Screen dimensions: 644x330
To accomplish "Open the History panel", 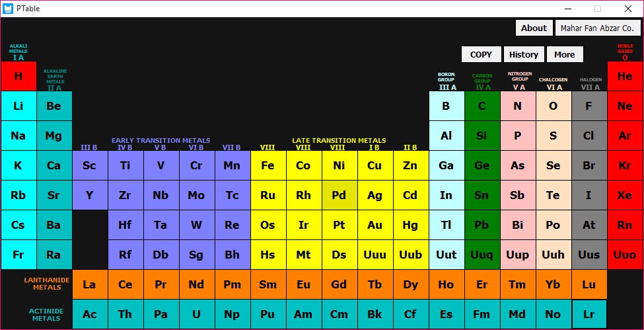I will coord(524,54).
